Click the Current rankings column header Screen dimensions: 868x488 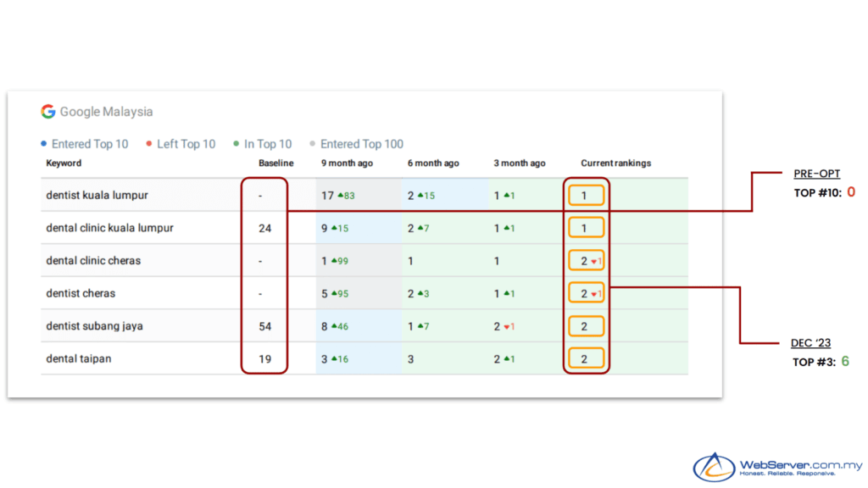(615, 164)
